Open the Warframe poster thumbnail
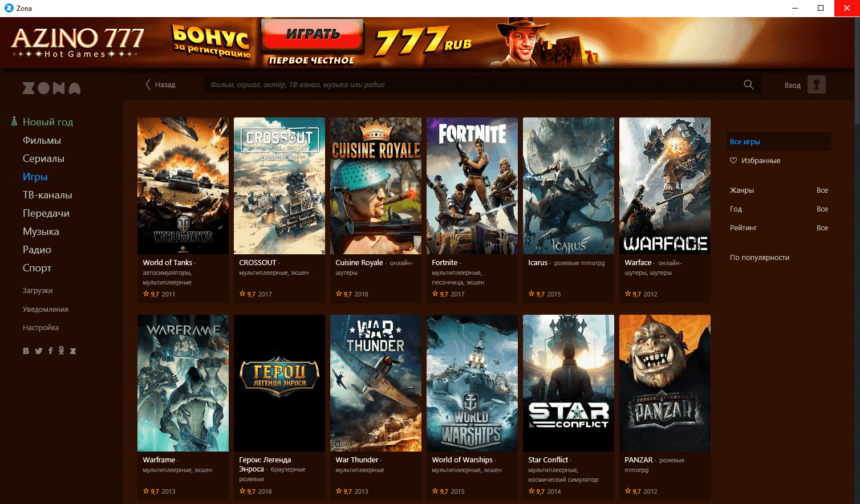 pyautogui.click(x=183, y=383)
